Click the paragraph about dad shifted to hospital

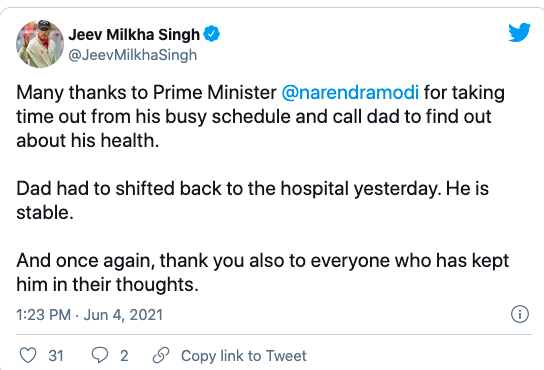[x=253, y=200]
